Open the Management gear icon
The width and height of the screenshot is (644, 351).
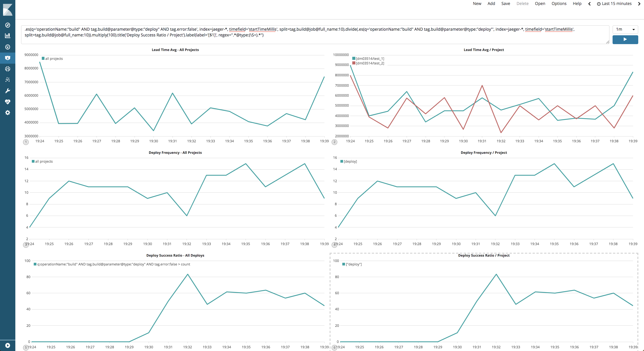(x=7, y=113)
